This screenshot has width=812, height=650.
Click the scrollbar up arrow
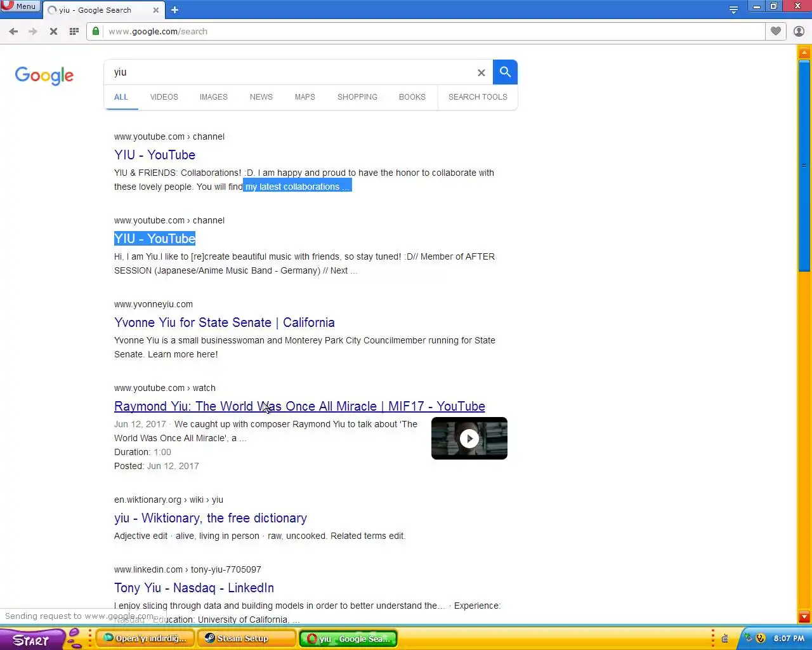coord(804,52)
